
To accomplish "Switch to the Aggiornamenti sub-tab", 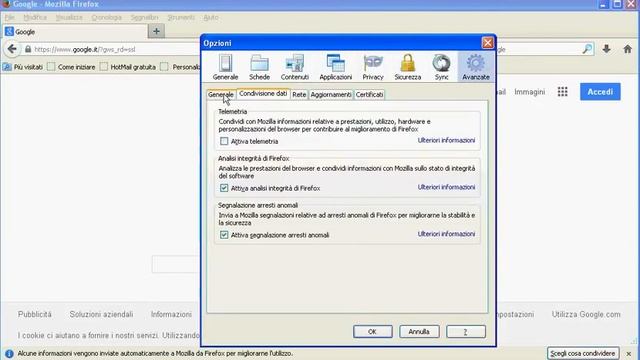I will click(x=331, y=95).
